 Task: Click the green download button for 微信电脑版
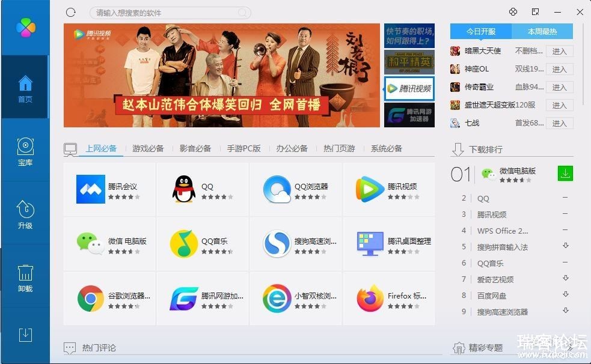(x=565, y=173)
